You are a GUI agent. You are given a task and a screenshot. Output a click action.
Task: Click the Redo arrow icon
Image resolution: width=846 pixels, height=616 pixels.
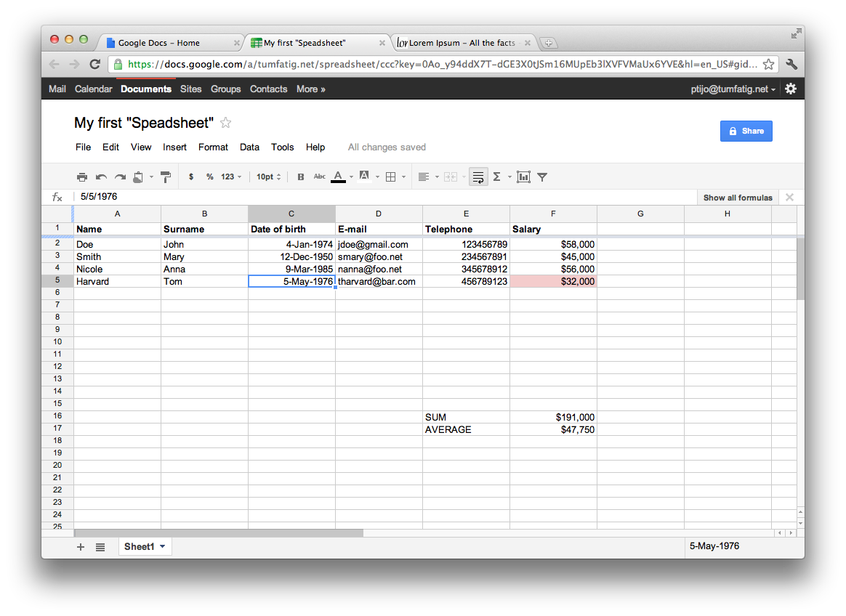click(x=121, y=177)
